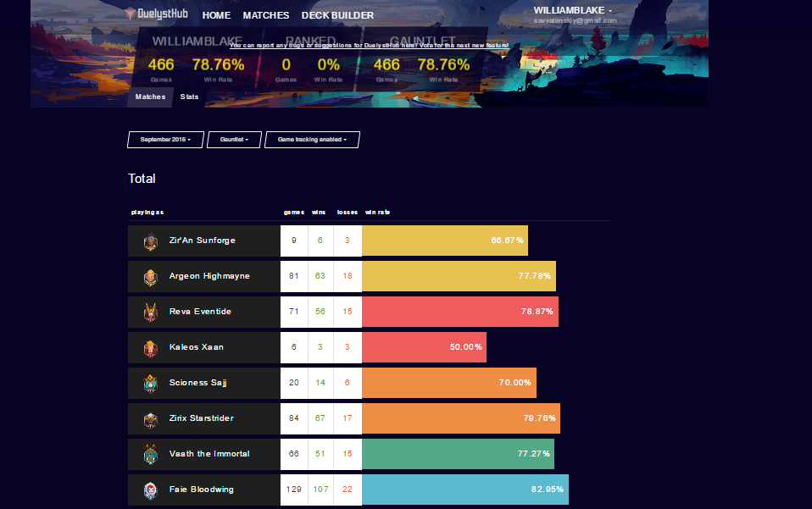This screenshot has height=509, width=812.
Task: Sort by the win rate column header
Action: [377, 212]
